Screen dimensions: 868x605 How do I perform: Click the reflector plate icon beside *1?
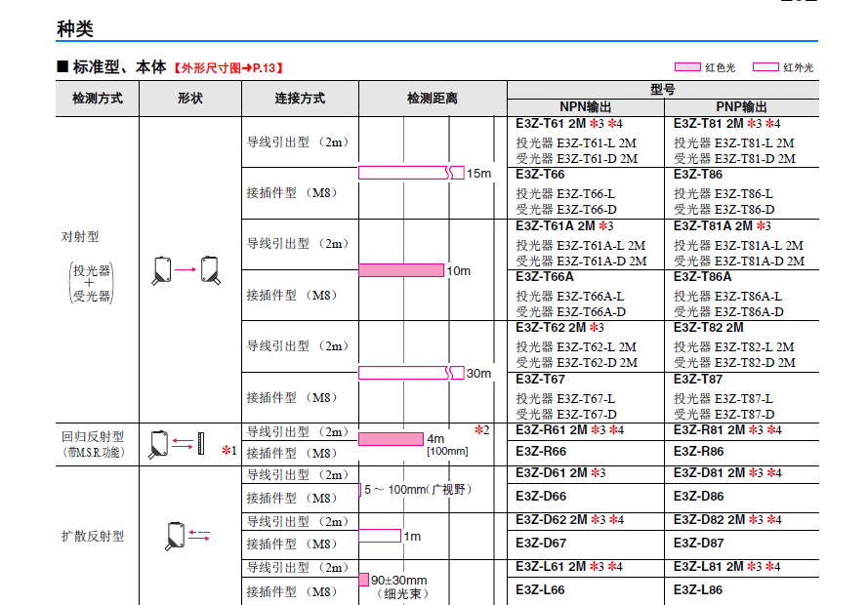tap(201, 443)
